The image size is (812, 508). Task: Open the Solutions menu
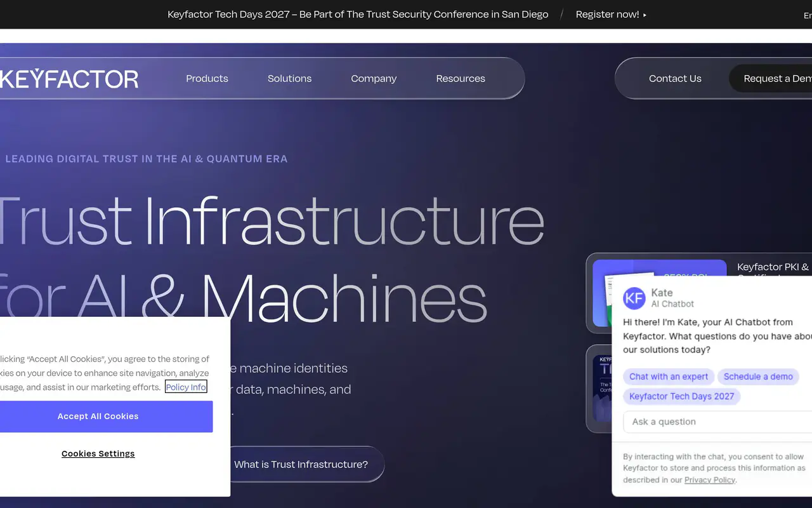[289, 79]
